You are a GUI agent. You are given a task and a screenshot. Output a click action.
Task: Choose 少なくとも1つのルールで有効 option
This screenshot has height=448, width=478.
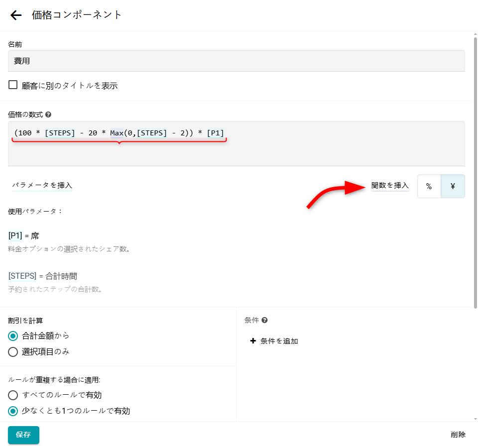pos(13,411)
